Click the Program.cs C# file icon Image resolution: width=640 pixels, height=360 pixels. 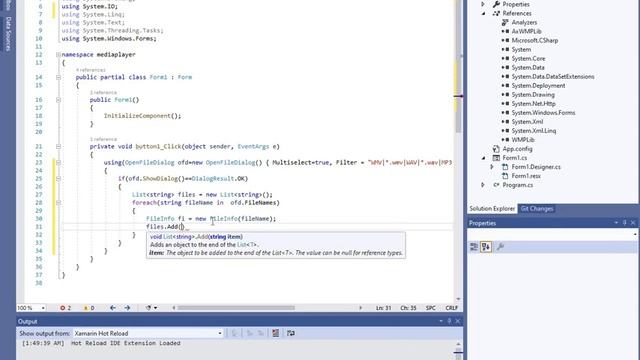(x=496, y=185)
